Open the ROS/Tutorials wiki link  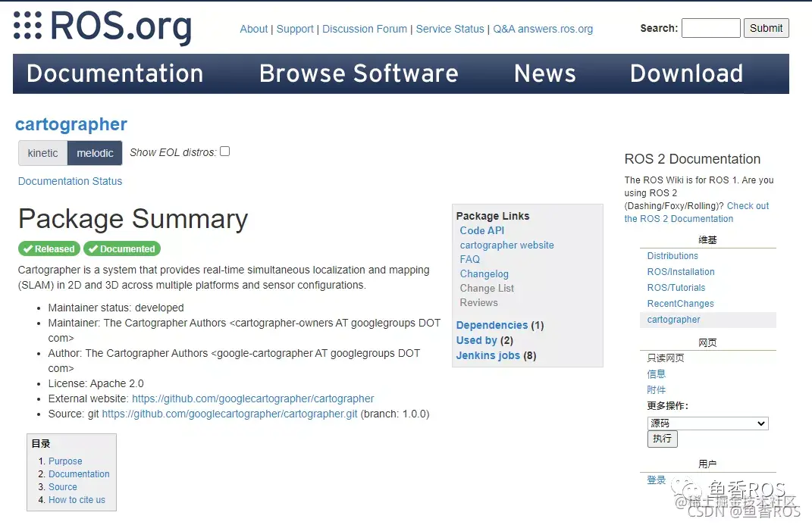676,288
